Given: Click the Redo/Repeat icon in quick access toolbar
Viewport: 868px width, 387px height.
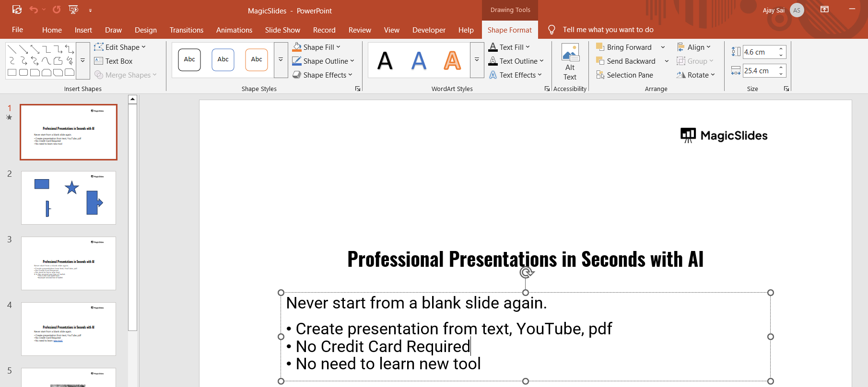Looking at the screenshot, I should point(57,10).
